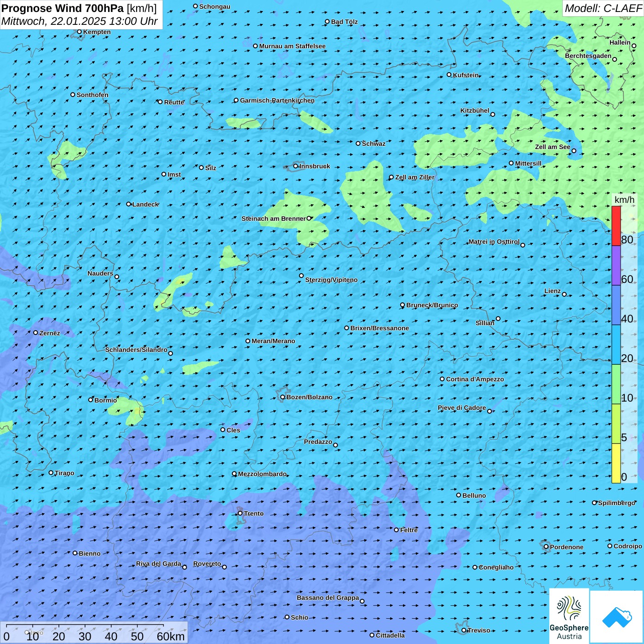This screenshot has height=644, width=644.
Task: Click the Meran/Merano label
Action: pos(273,341)
